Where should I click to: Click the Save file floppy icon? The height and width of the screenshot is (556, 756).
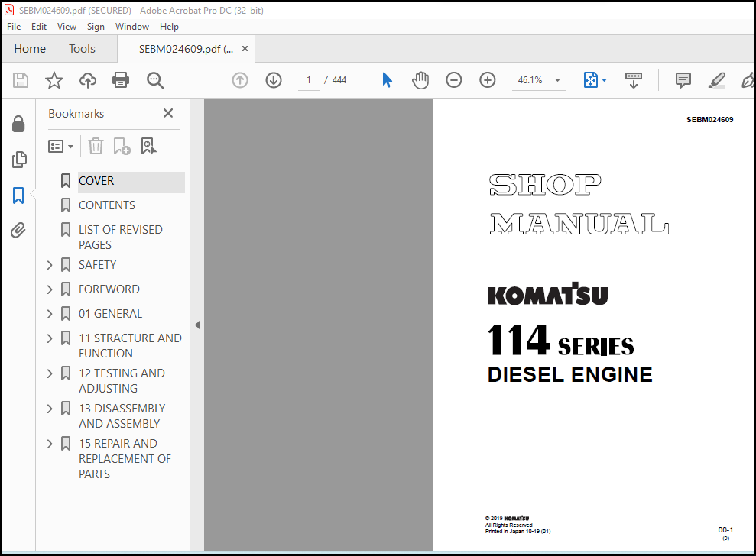pos(20,80)
